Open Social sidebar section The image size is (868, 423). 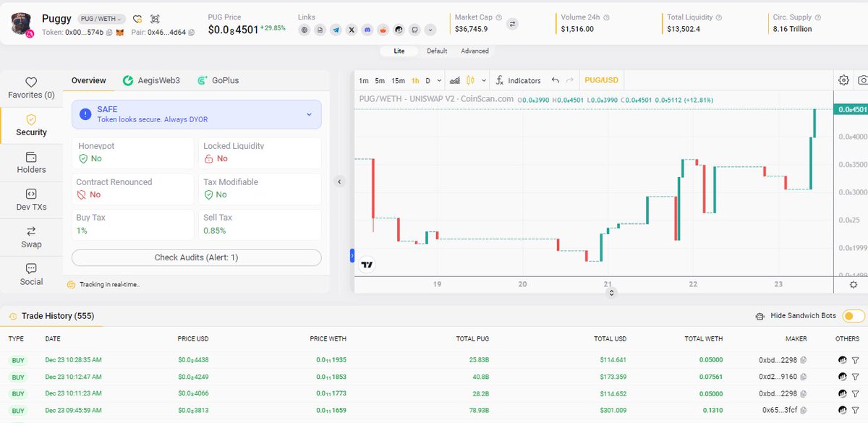[31, 275]
